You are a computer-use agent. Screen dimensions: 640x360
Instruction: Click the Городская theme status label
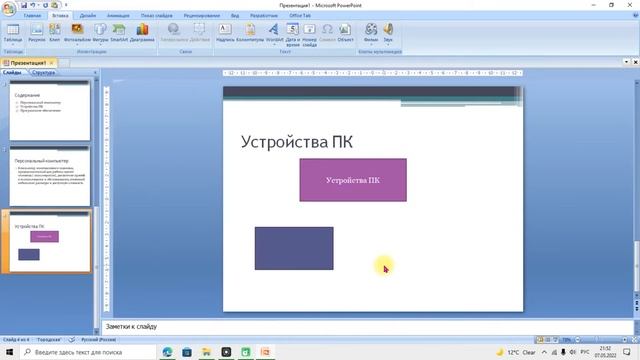[49, 340]
